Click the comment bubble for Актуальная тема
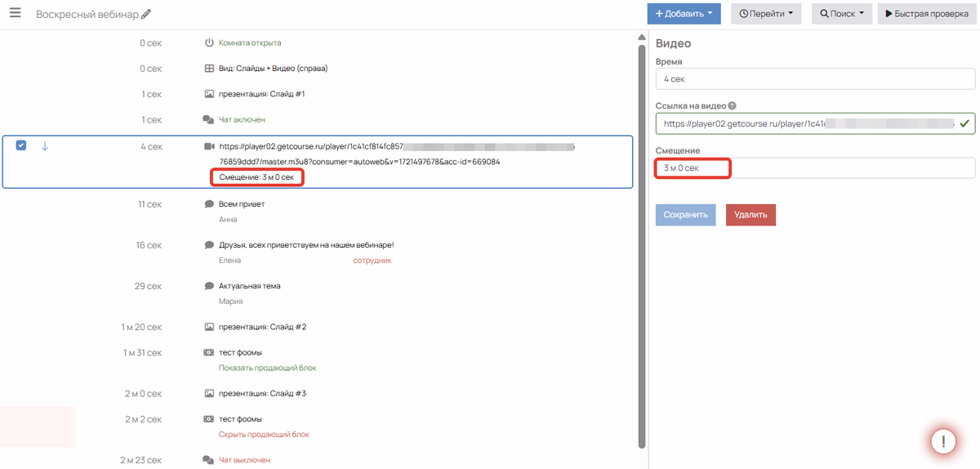This screenshot has height=469, width=980. [209, 287]
